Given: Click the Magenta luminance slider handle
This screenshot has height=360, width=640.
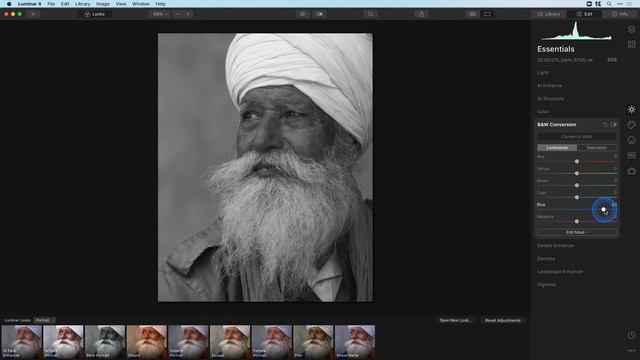Looking at the screenshot, I should 577,221.
